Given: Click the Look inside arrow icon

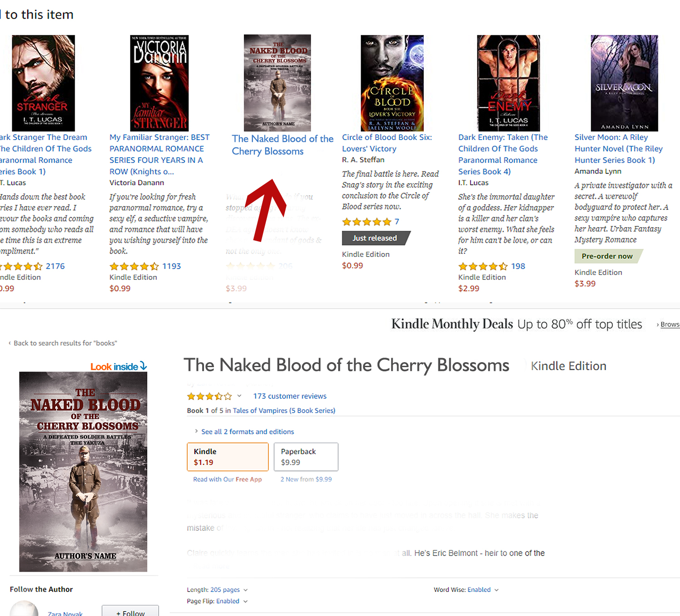Looking at the screenshot, I should 143,366.
